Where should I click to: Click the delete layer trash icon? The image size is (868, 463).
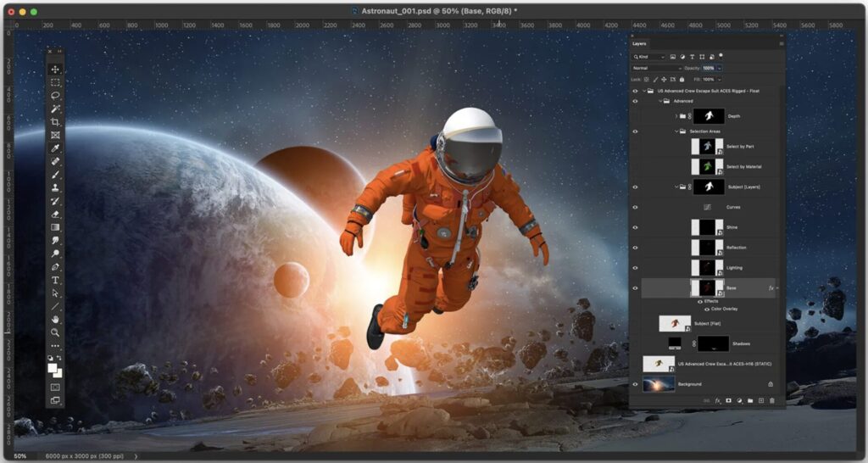771,400
